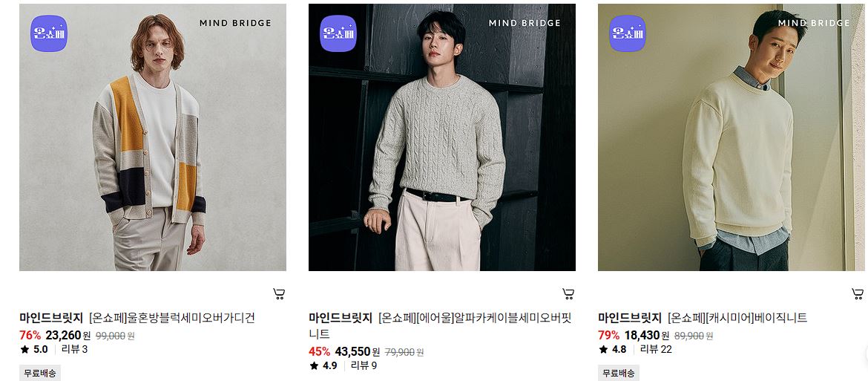Image resolution: width=868 pixels, height=381 pixels.
Task: Open the gray cable knit product image
Action: (x=441, y=137)
